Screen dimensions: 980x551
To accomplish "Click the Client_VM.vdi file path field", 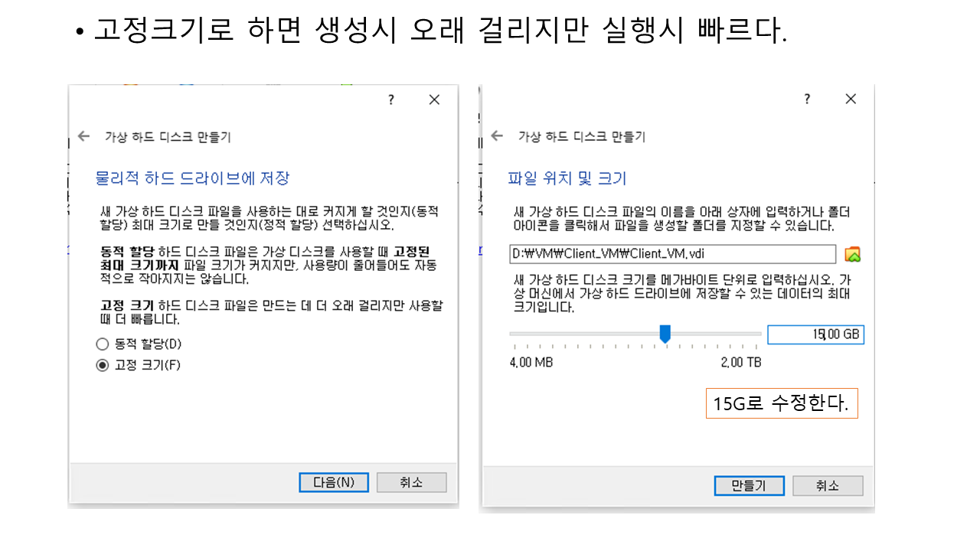I will (x=672, y=254).
